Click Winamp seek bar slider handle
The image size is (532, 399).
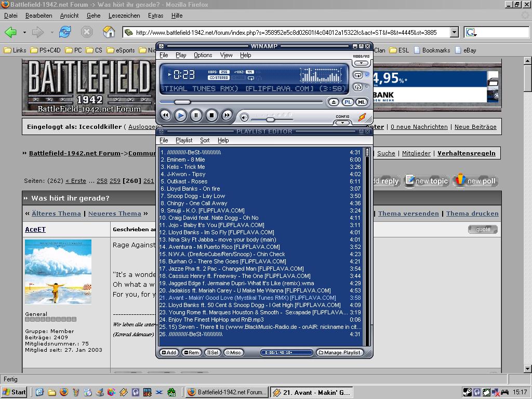pyautogui.click(x=182, y=102)
